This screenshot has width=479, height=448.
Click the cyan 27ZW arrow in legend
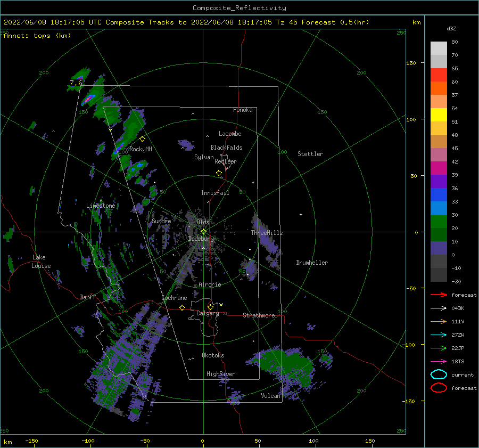pos(439,335)
